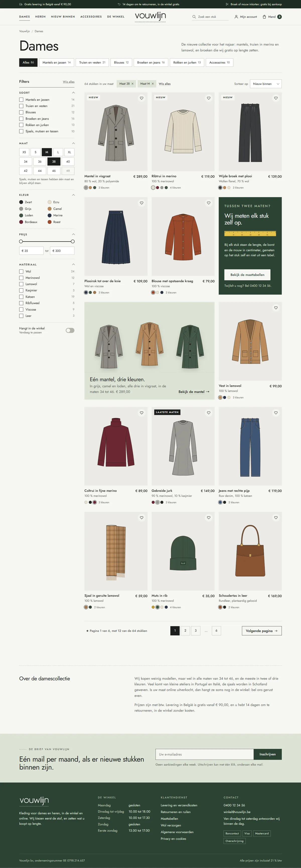301x868 pixels.
Task: Favorite the Wijde broek met plooi heart
Action: coord(276,98)
